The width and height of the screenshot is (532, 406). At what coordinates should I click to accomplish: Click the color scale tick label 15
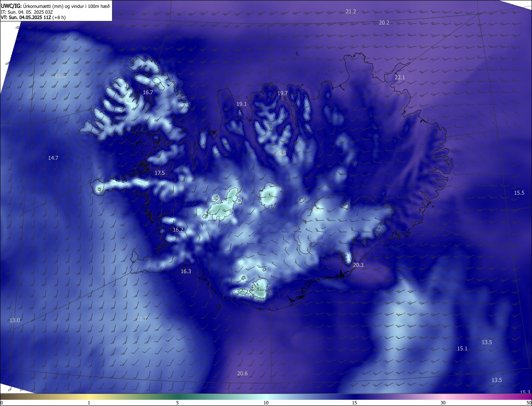[x=355, y=403]
